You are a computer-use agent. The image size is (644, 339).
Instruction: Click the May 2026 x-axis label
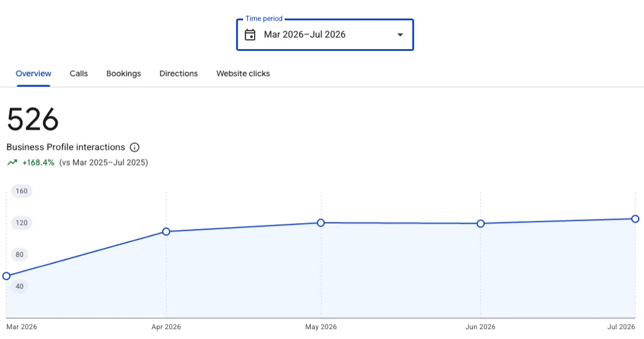tap(321, 327)
